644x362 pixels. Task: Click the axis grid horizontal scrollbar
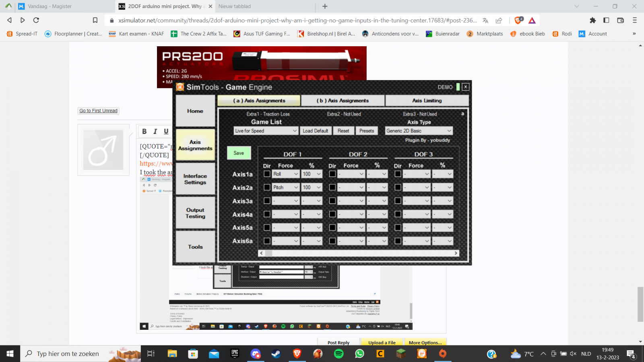coord(358,253)
